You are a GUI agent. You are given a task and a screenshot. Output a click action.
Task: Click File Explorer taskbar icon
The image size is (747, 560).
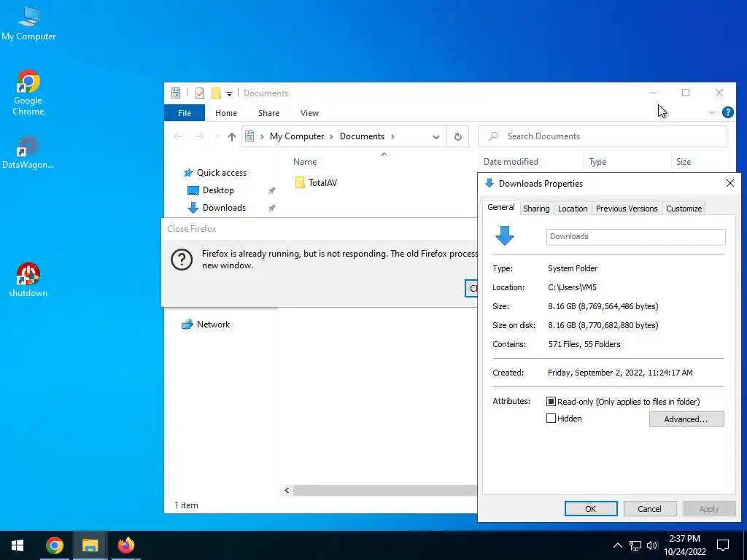(90, 545)
